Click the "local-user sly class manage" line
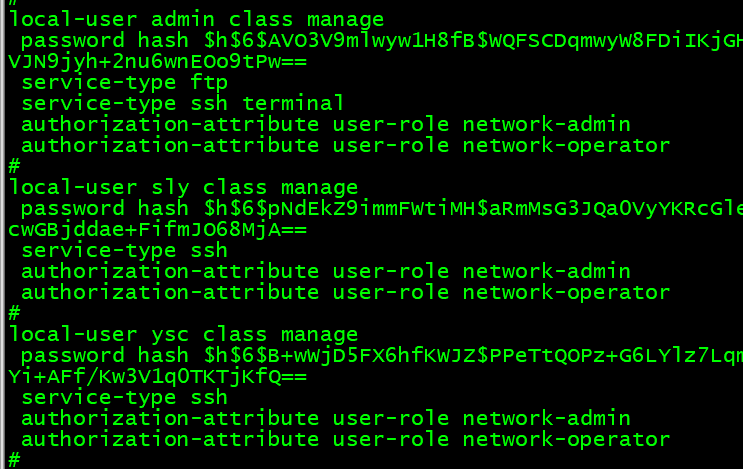 [182, 188]
